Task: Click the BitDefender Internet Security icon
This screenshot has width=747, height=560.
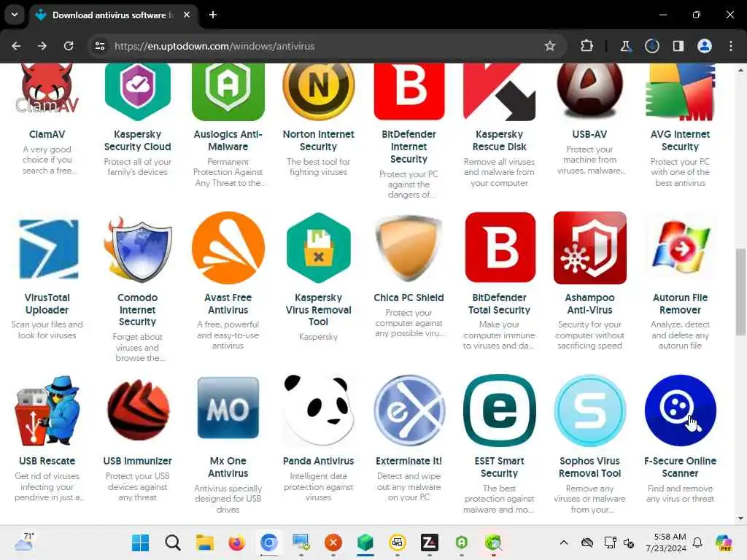Action: pyautogui.click(x=409, y=92)
